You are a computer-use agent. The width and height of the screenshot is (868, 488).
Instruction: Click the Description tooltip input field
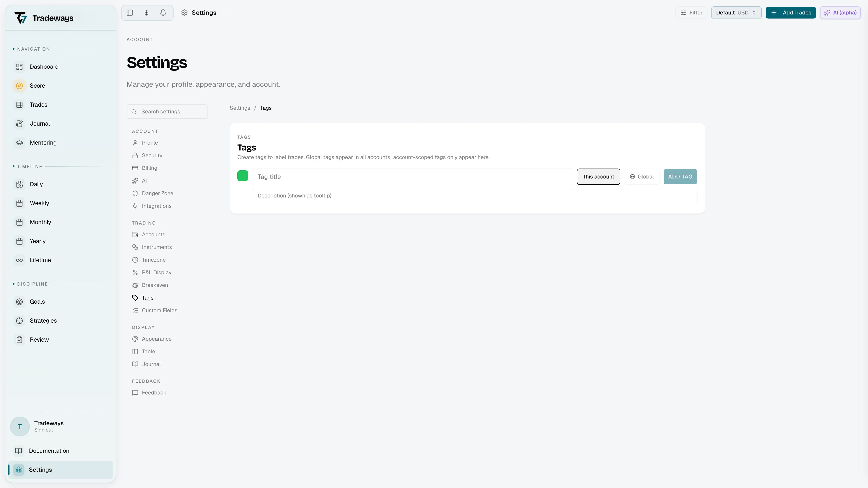point(474,196)
